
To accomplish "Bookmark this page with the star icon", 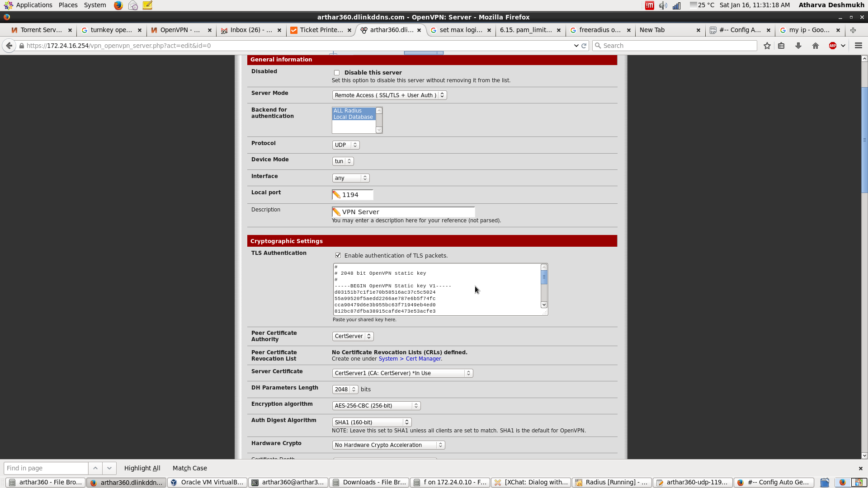I will pos(767,46).
